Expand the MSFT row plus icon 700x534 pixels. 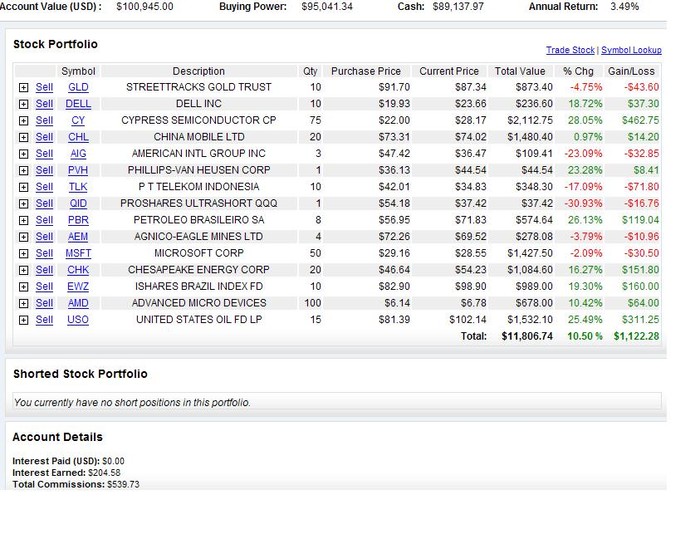coord(23,254)
